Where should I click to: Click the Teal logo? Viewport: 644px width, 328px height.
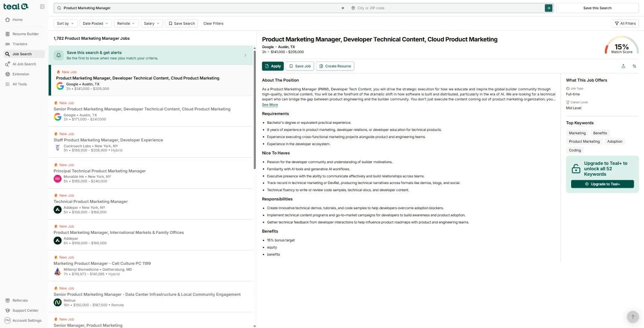(x=16, y=6)
